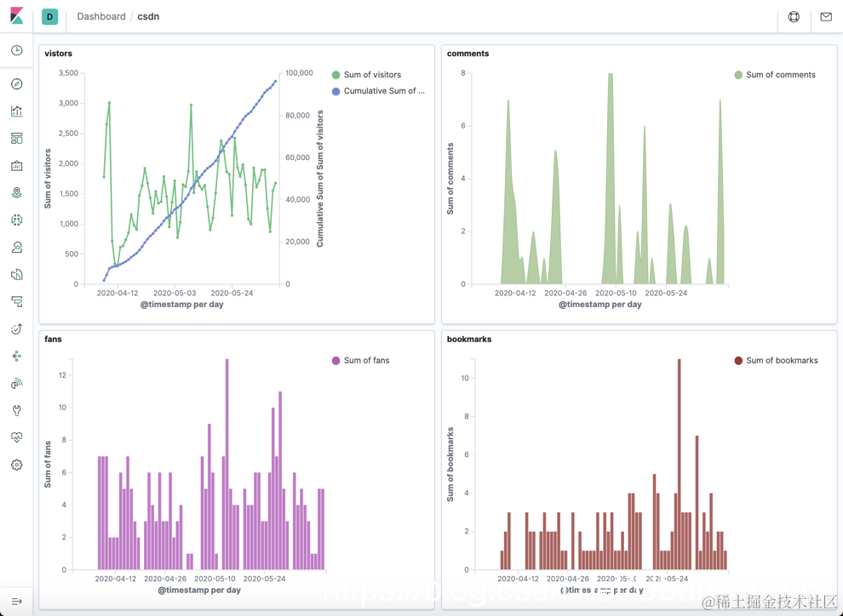Open the APM icon in sidebar
This screenshot has height=616, width=843.
17,302
